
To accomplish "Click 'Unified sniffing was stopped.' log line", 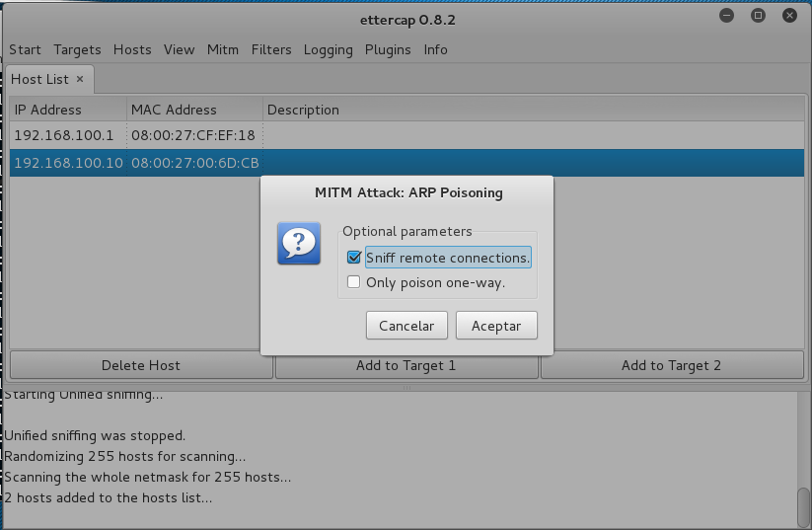I will point(95,435).
